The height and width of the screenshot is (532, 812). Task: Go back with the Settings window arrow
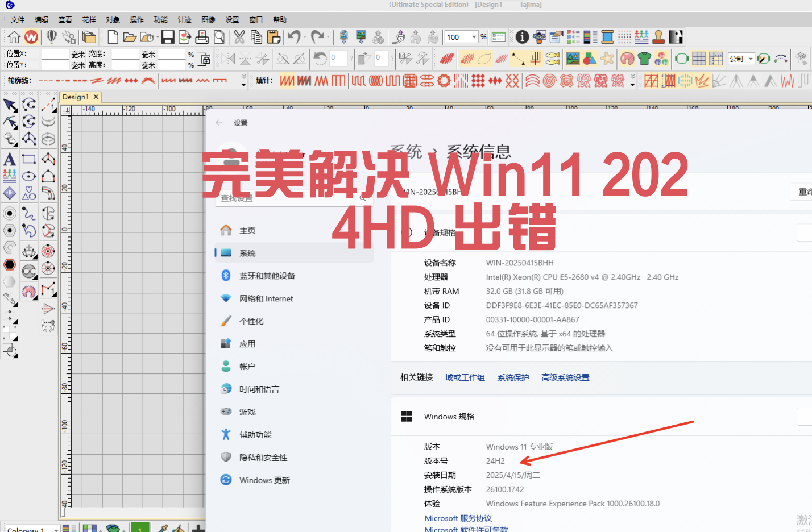tap(219, 123)
